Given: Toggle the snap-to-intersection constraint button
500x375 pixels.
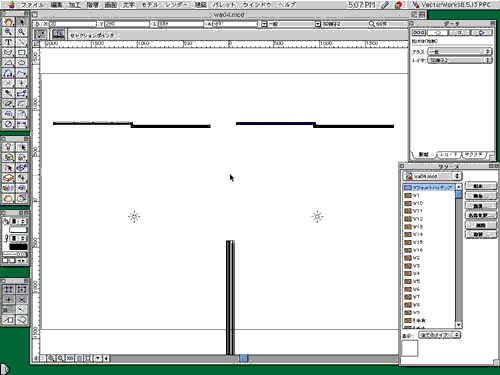Looking at the screenshot, I should [22, 300].
